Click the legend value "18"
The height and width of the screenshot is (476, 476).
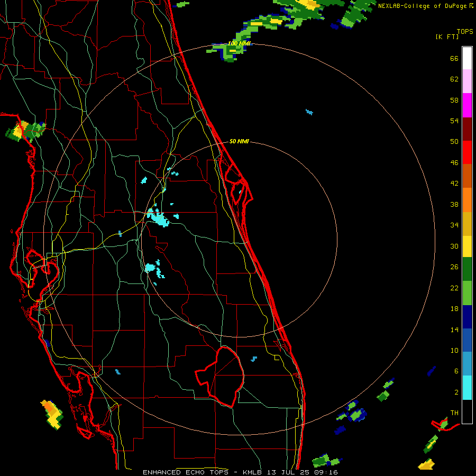pos(454,309)
